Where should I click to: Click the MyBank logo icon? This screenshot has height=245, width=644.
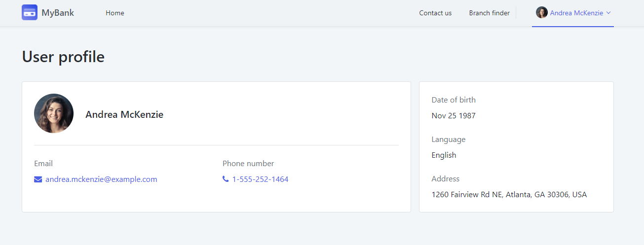pos(30,12)
